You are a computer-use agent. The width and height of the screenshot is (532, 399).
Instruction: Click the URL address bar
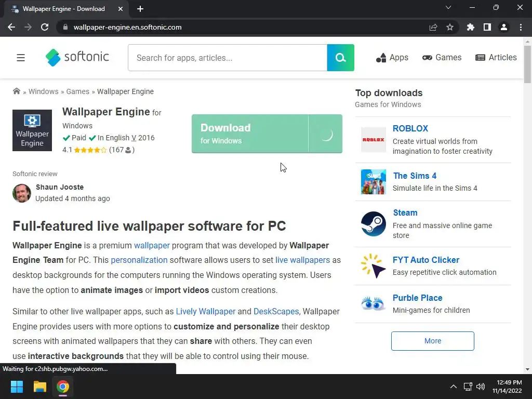[x=244, y=27]
